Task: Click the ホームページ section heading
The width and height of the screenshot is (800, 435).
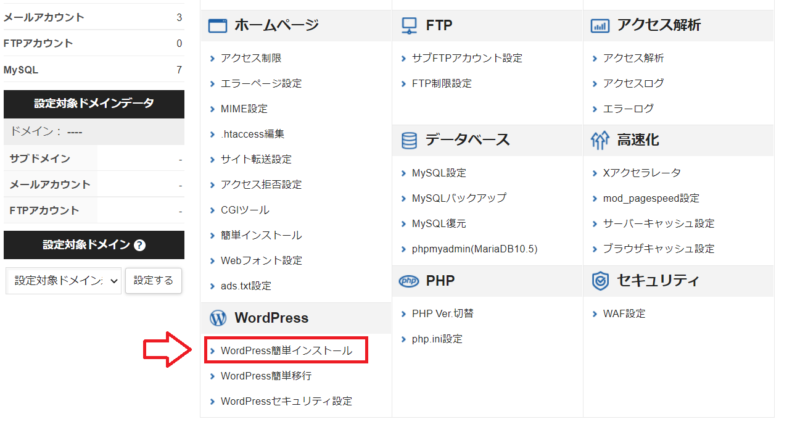Action: [x=277, y=25]
